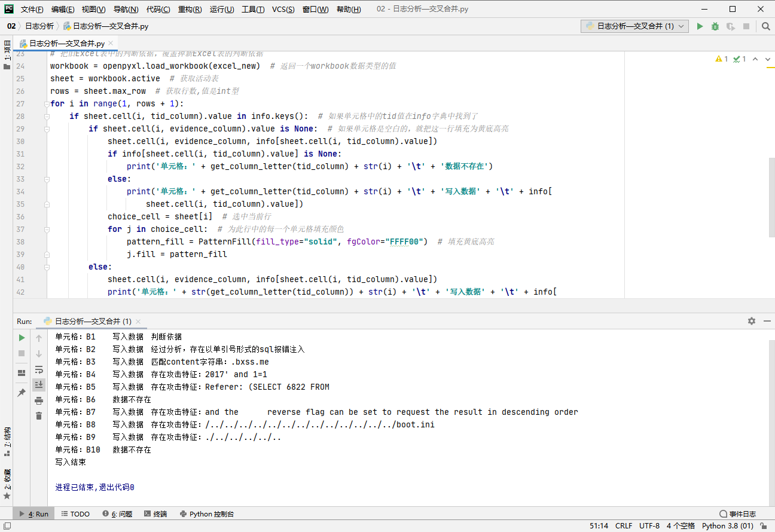This screenshot has height=532, width=775.
Task: Open line separator CRLF selector
Action: tap(623, 526)
